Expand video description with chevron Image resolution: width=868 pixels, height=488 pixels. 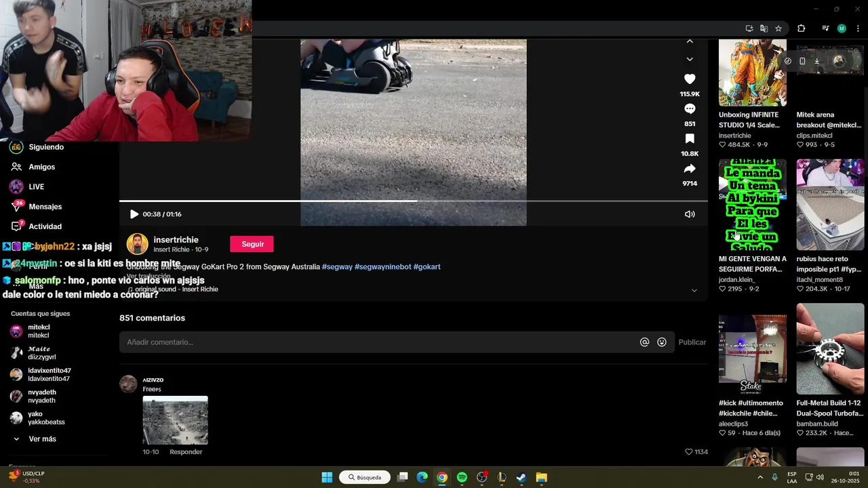click(x=694, y=291)
